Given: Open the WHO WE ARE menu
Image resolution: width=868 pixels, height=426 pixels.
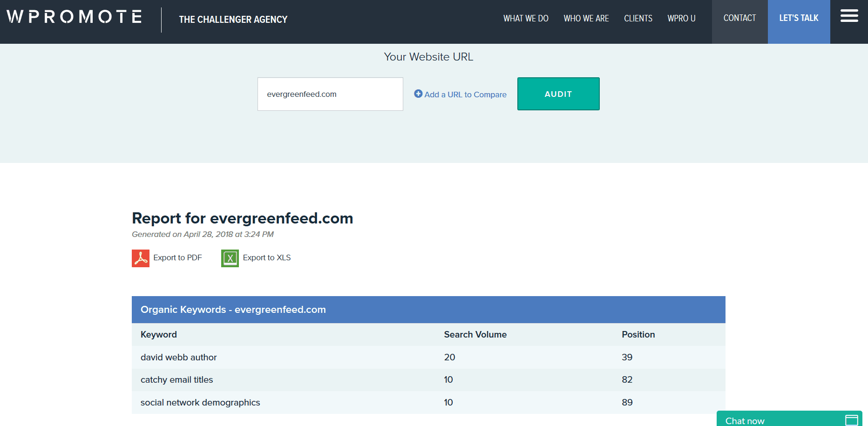Looking at the screenshot, I should (586, 18).
